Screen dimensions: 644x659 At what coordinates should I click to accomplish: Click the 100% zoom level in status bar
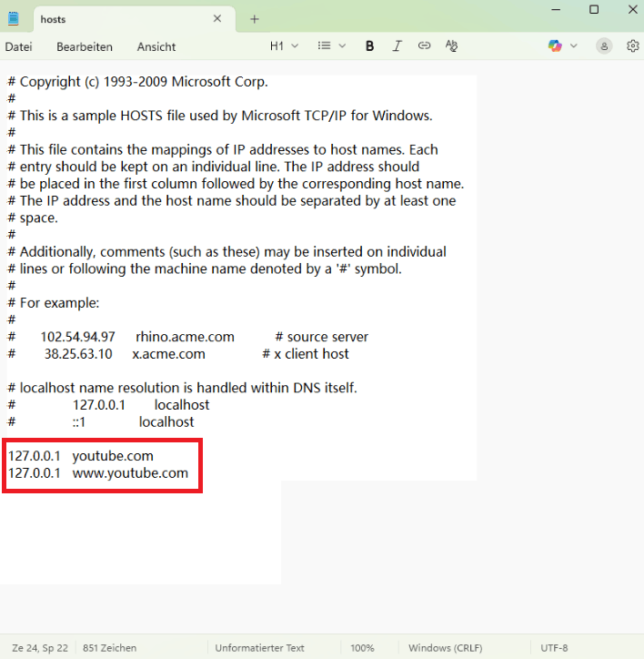click(362, 648)
